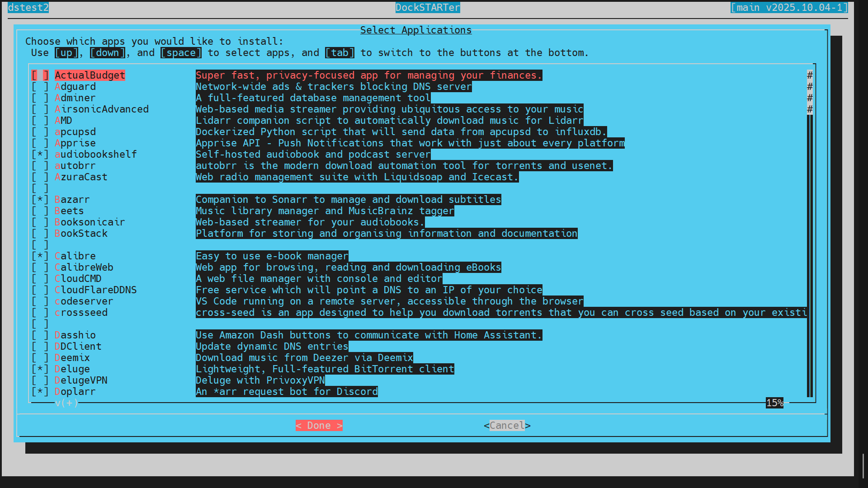This screenshot has height=488, width=868.
Task: Select the AirsonicAdvanced app entry
Action: pyautogui.click(x=101, y=109)
